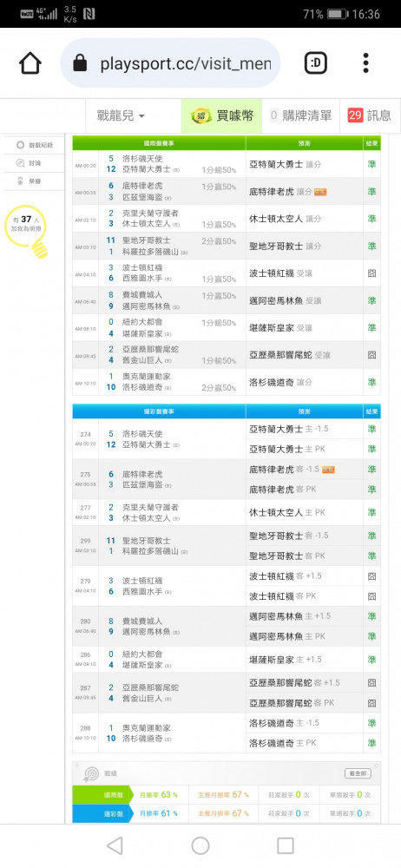Click game number 274 in 運彩盤 table
This screenshot has width=401, height=868.
(85, 435)
